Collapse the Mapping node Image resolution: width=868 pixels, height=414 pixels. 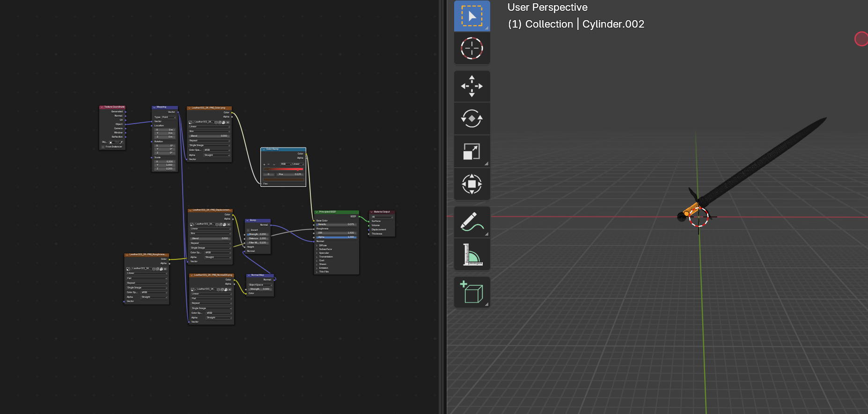(x=154, y=107)
